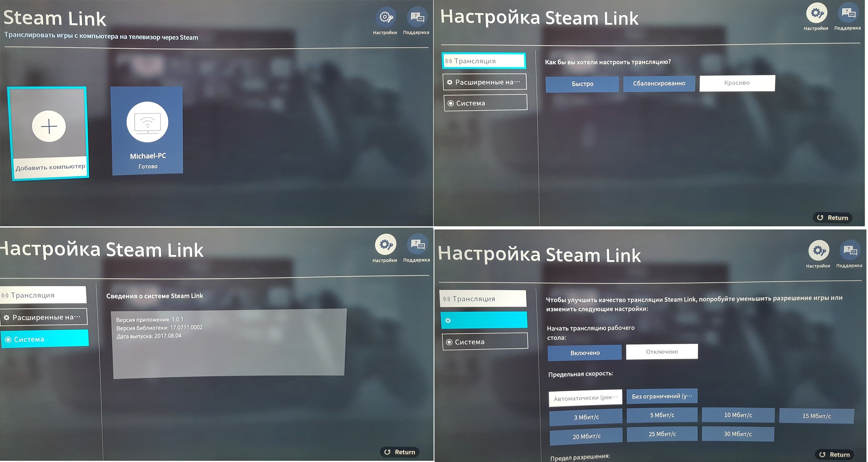Click Поддержка icon above streaming quality question
The width and height of the screenshot is (868, 462).
coord(848,13)
